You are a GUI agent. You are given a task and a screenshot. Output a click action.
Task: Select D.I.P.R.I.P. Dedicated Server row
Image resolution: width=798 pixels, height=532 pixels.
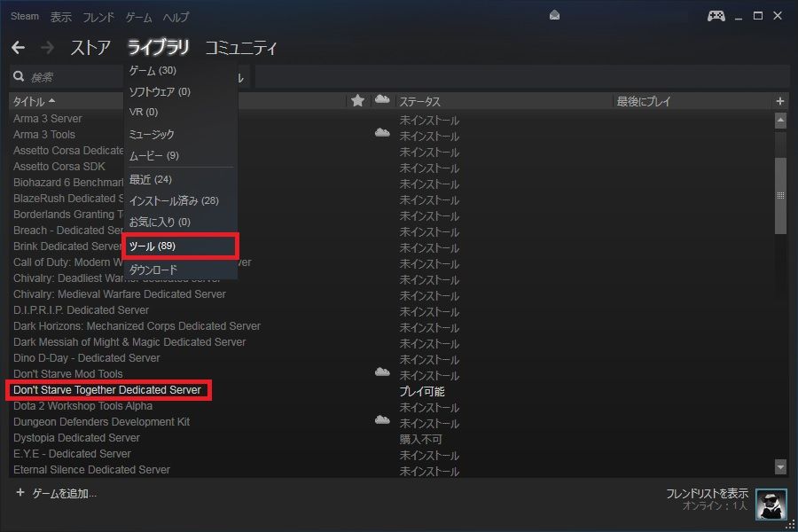click(81, 310)
